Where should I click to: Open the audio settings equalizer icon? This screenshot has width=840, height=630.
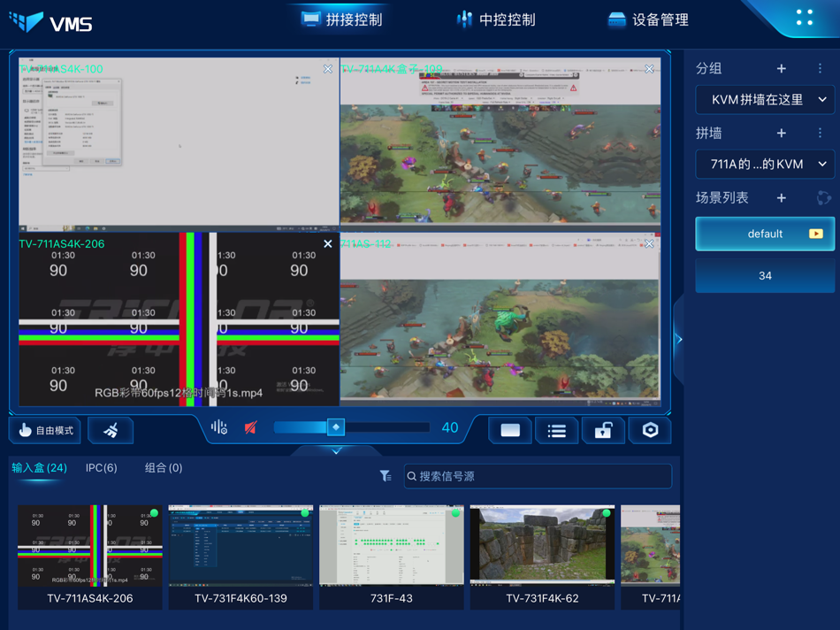[x=218, y=427]
